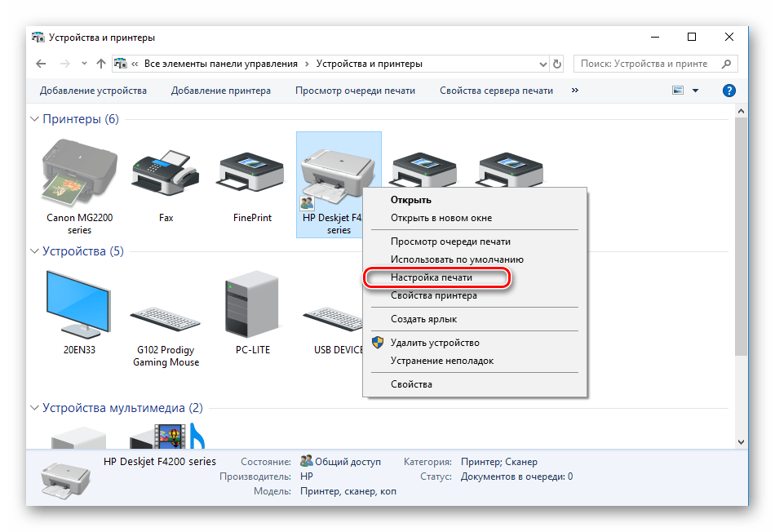Viewport: 775px width, 532px height.
Task: Select Удалить устройство in context menu
Action: [x=434, y=343]
